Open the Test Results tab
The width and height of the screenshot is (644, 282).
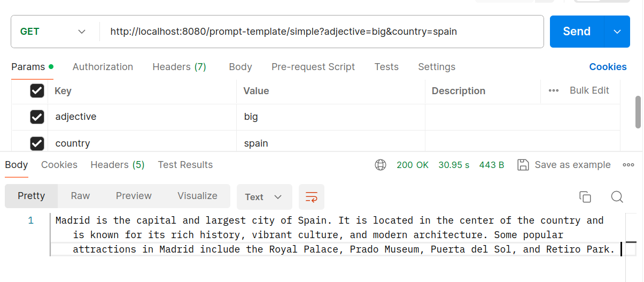coord(185,165)
